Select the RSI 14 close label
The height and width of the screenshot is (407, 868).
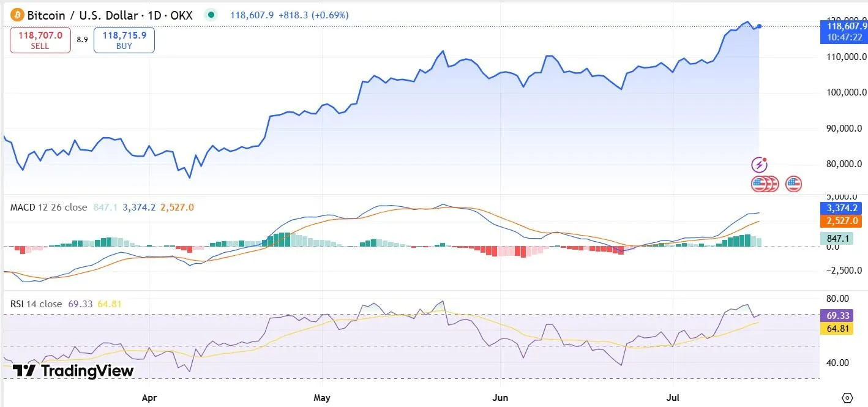tap(35, 304)
